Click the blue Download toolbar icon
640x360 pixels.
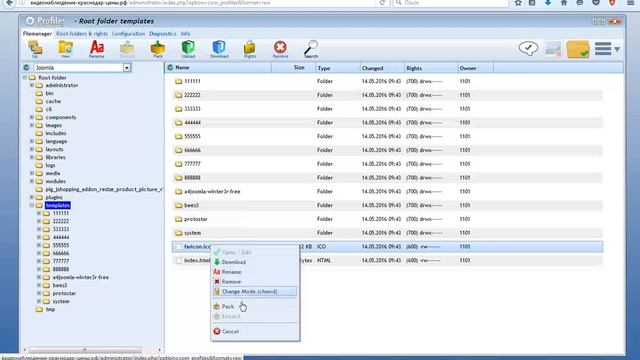(x=219, y=49)
